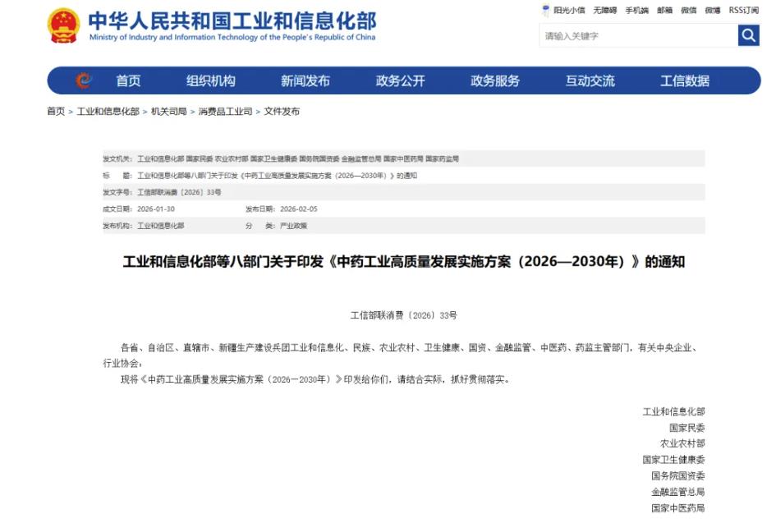Subscribe via the RSS订阅 link

click(x=743, y=11)
